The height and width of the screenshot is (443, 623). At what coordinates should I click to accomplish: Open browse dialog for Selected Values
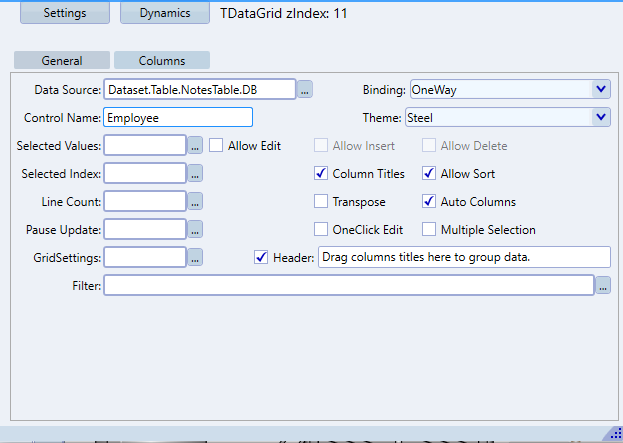pyautogui.click(x=195, y=146)
